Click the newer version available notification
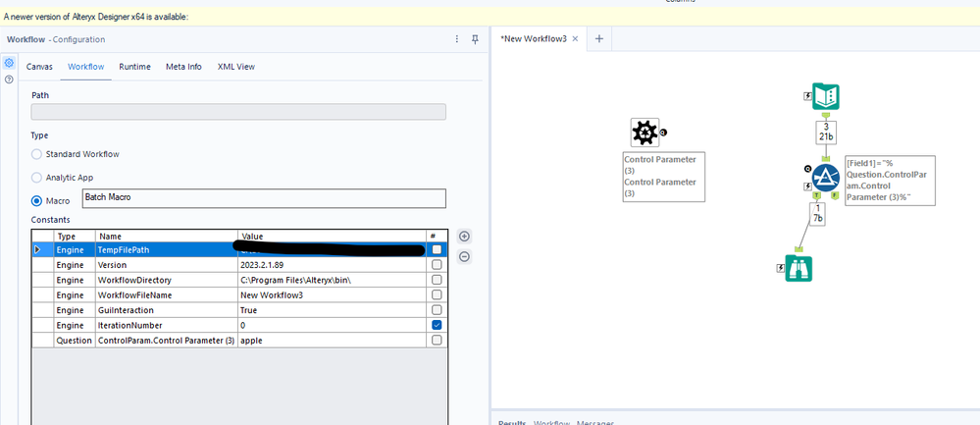 tap(96, 17)
